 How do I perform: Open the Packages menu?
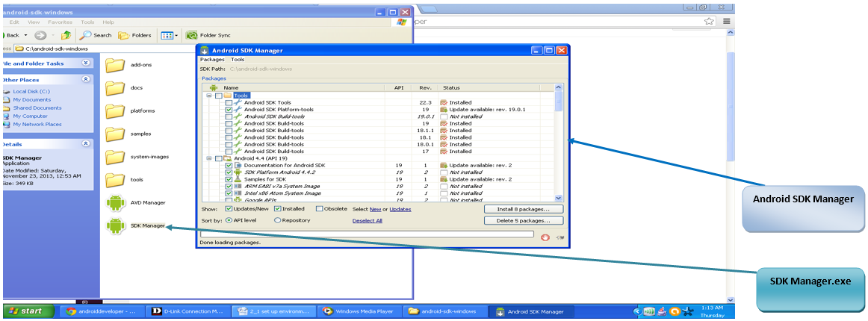212,59
